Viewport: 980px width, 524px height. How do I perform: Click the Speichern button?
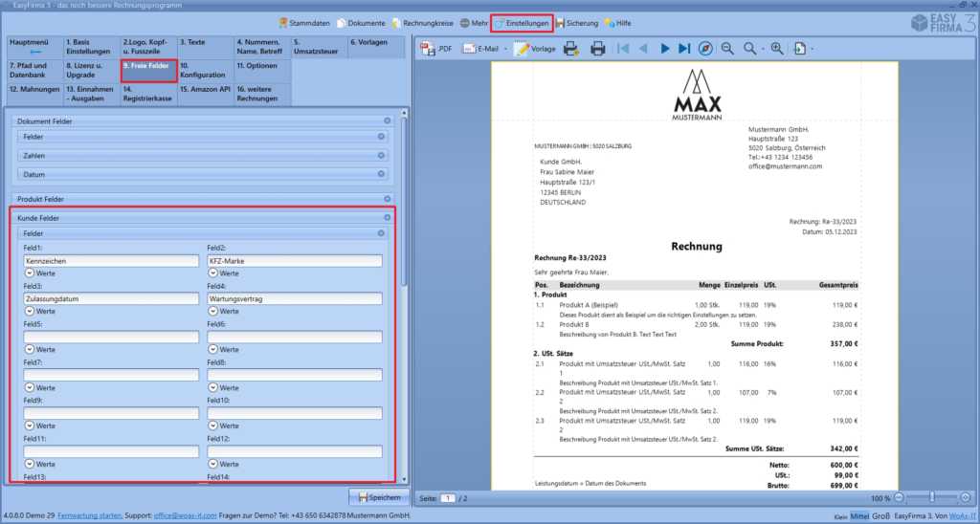pyautogui.click(x=377, y=496)
